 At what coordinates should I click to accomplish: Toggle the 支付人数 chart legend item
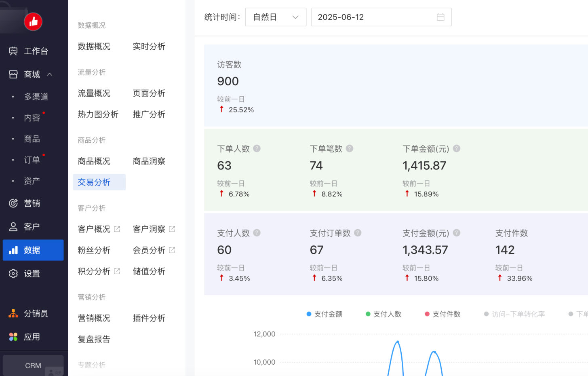coord(383,314)
